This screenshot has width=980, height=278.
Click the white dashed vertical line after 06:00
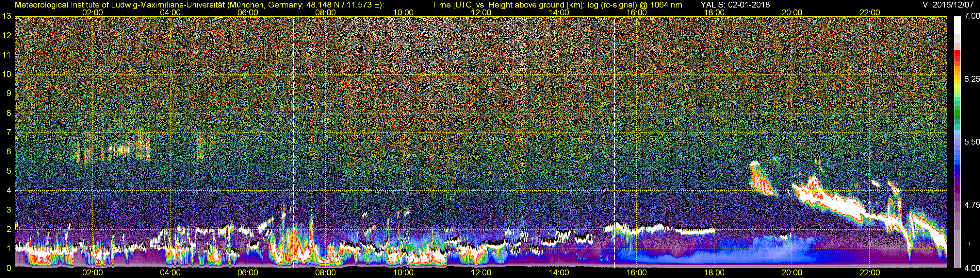(293, 143)
